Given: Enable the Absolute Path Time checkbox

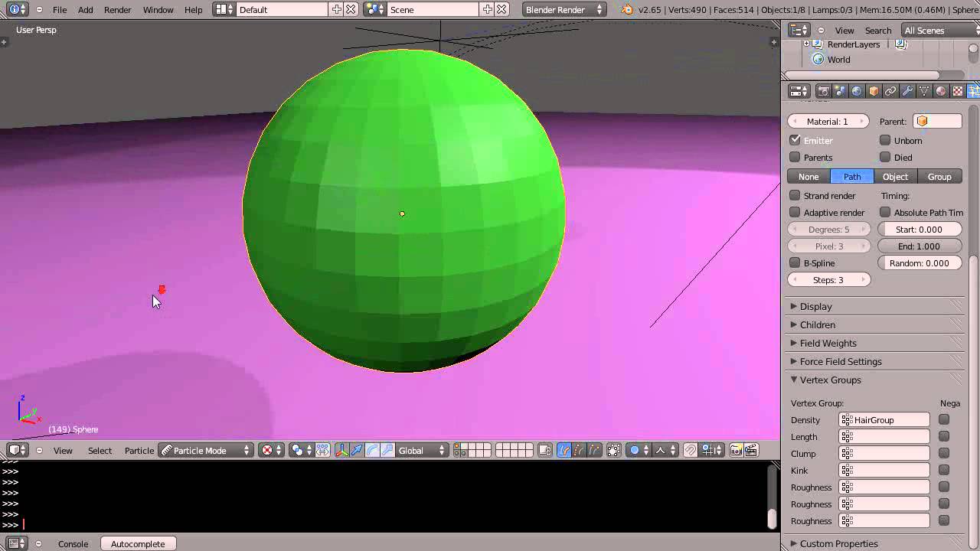Looking at the screenshot, I should pyautogui.click(x=885, y=212).
